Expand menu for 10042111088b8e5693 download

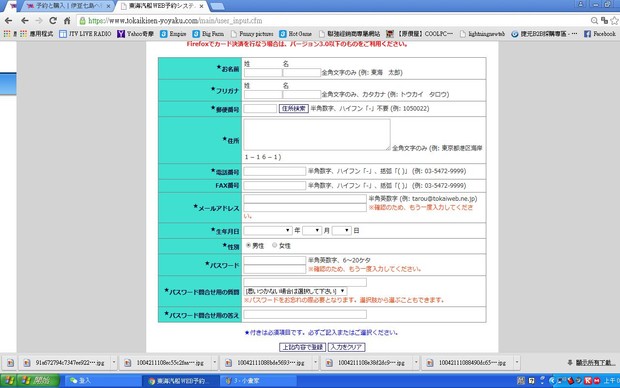click(315, 362)
